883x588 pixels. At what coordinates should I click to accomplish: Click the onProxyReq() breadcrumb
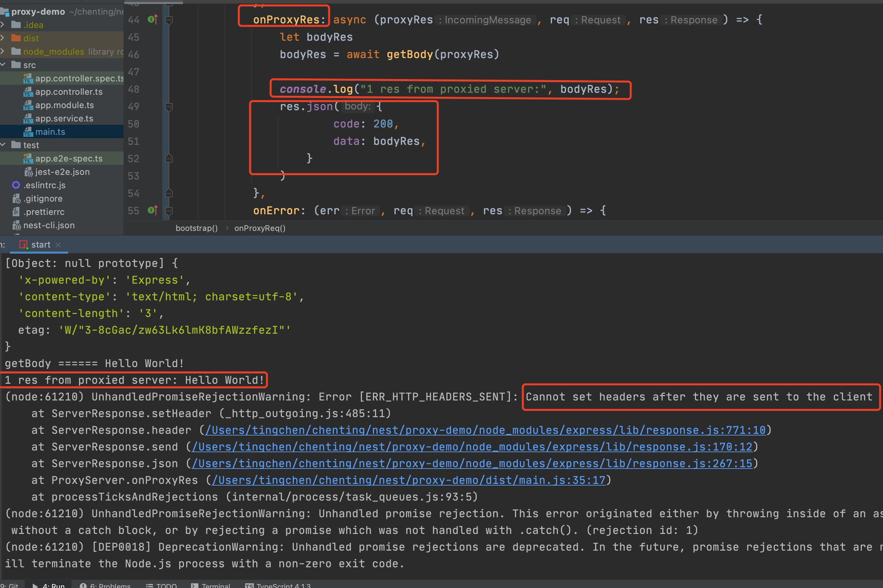click(x=260, y=228)
